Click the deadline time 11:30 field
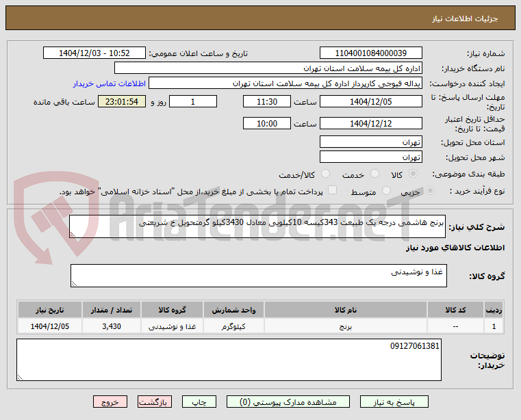Viewport: 521px width, 420px height. [267, 101]
